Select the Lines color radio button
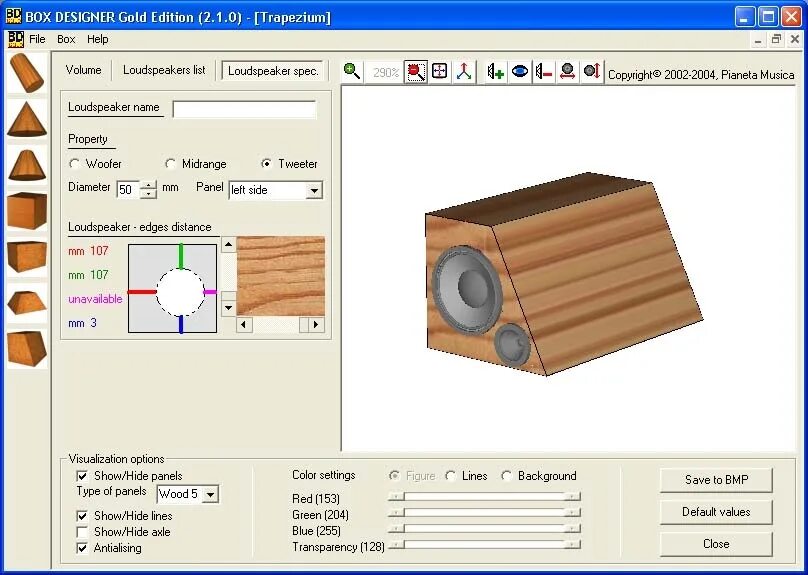 coord(451,476)
